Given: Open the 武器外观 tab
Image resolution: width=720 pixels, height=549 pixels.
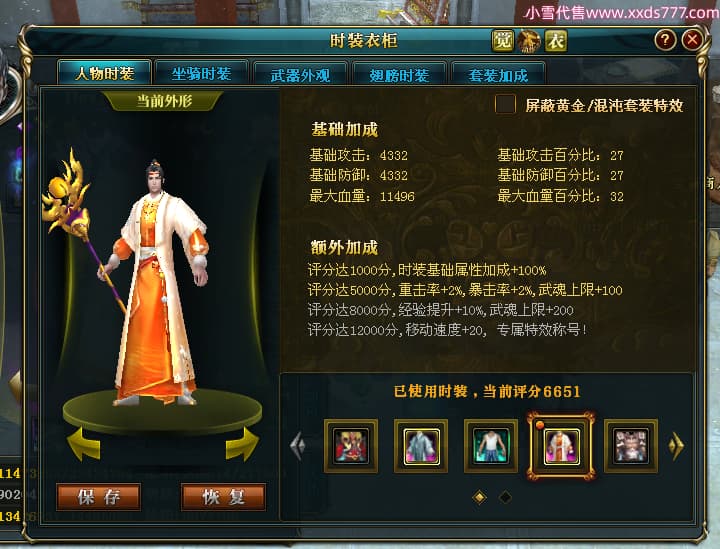Looking at the screenshot, I should coord(300,75).
